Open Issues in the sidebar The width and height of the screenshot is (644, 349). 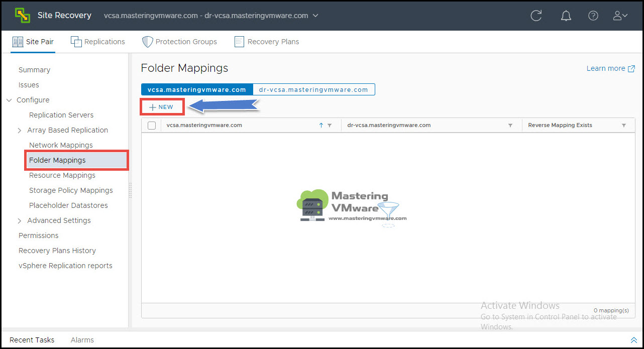tap(29, 85)
